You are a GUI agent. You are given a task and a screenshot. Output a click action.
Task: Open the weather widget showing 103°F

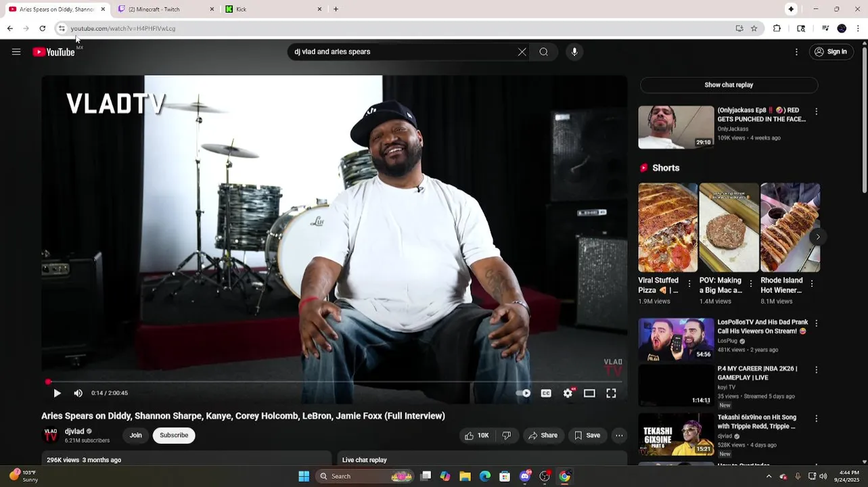click(x=24, y=476)
